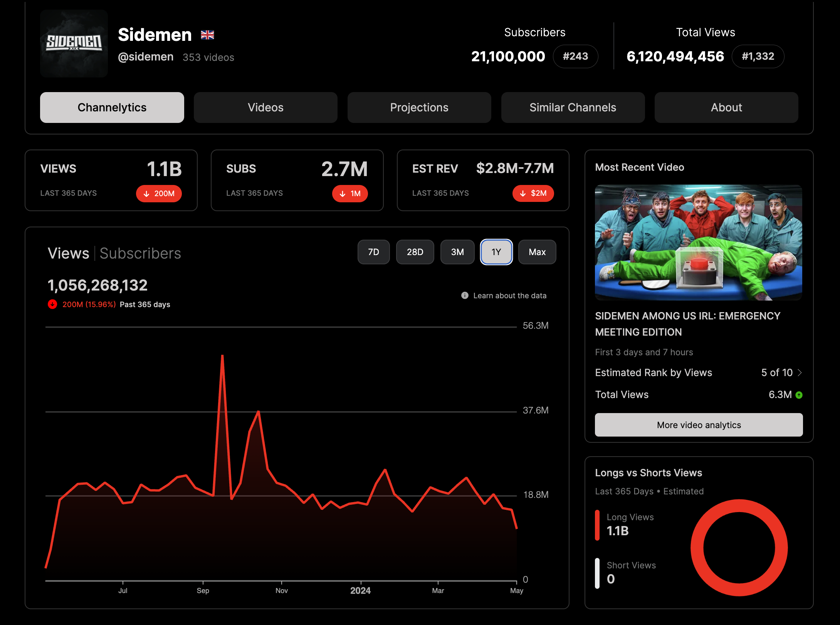Open the Learn about the data link
840x625 pixels.
pos(509,296)
